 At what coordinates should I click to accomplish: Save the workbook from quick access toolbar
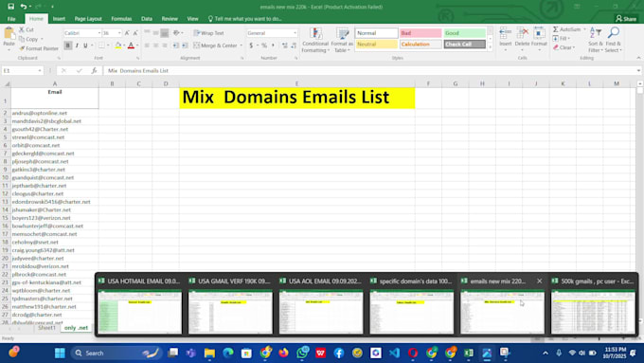tap(10, 7)
